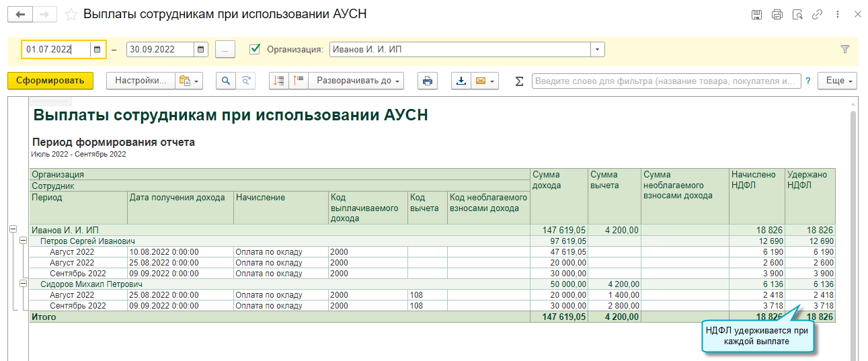This screenshot has height=361, width=868.
Task: Open the preview icon in title bar
Action: click(797, 14)
